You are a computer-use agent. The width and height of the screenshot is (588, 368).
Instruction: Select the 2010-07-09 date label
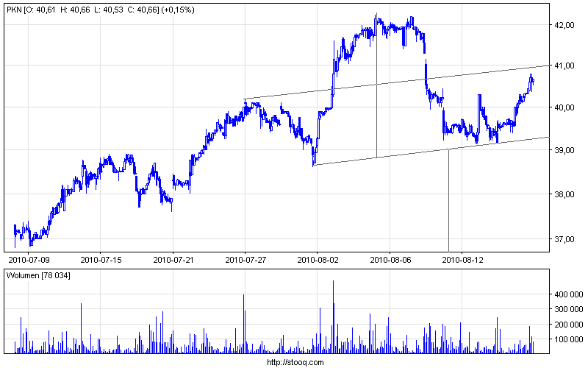(29, 260)
